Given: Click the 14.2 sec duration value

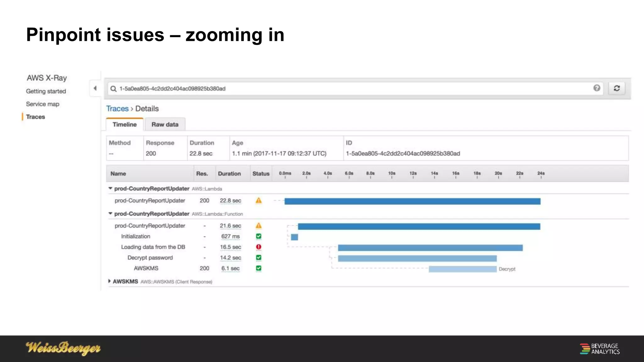Looking at the screenshot, I should 230,258.
